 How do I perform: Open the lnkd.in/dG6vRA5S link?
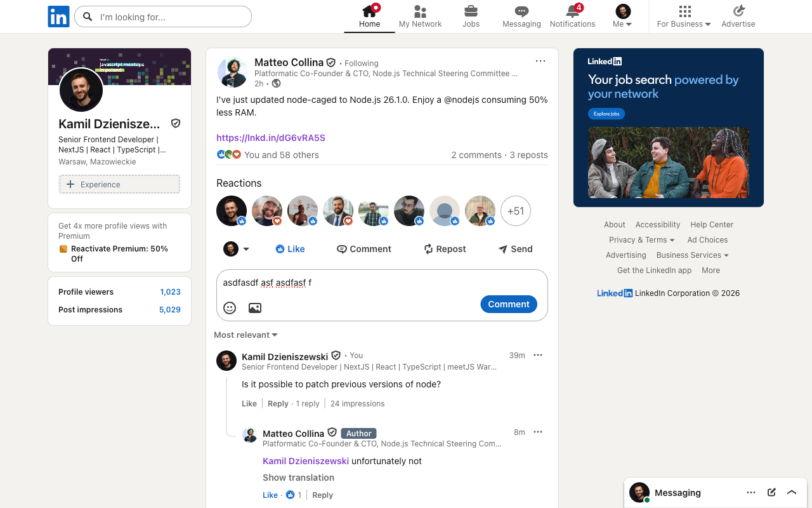point(271,138)
